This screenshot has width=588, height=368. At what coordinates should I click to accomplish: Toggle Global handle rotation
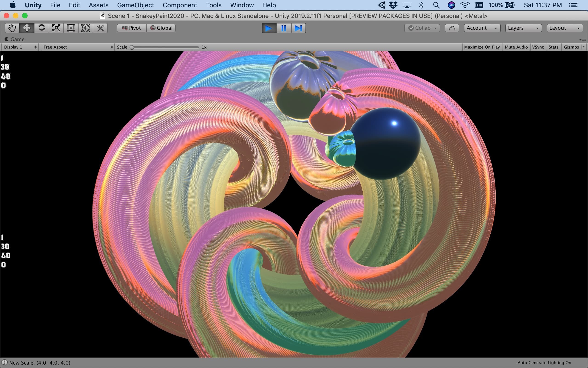(x=161, y=28)
